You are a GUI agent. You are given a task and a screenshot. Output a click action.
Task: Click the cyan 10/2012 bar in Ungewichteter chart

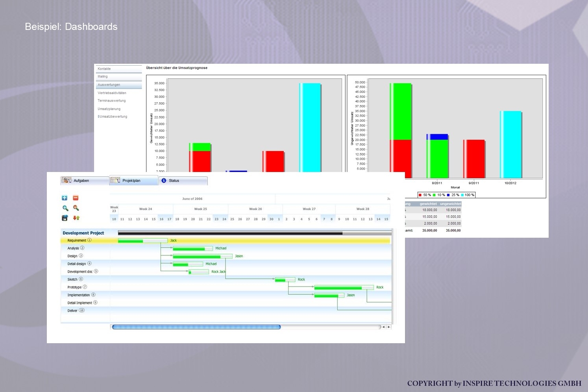pyautogui.click(x=511, y=144)
